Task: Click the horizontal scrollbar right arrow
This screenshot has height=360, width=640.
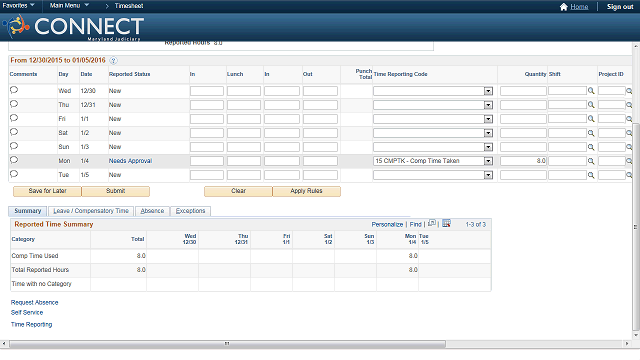Action: coord(627,344)
